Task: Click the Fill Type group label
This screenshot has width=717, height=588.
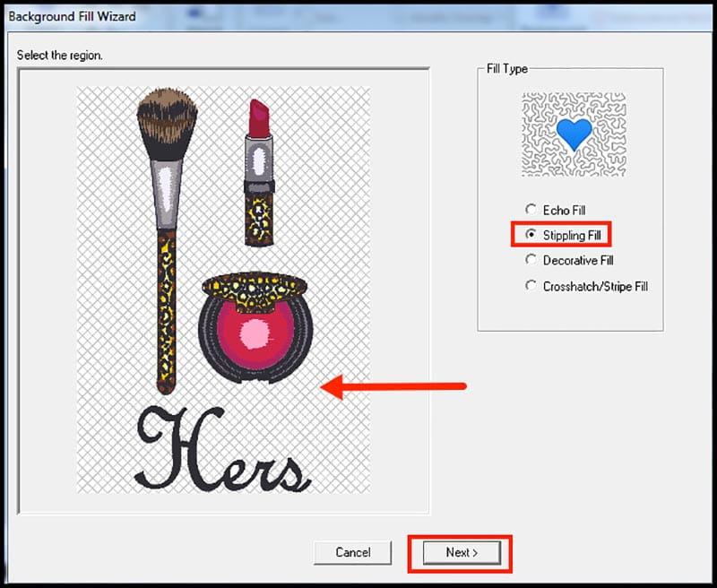Action: (x=506, y=69)
